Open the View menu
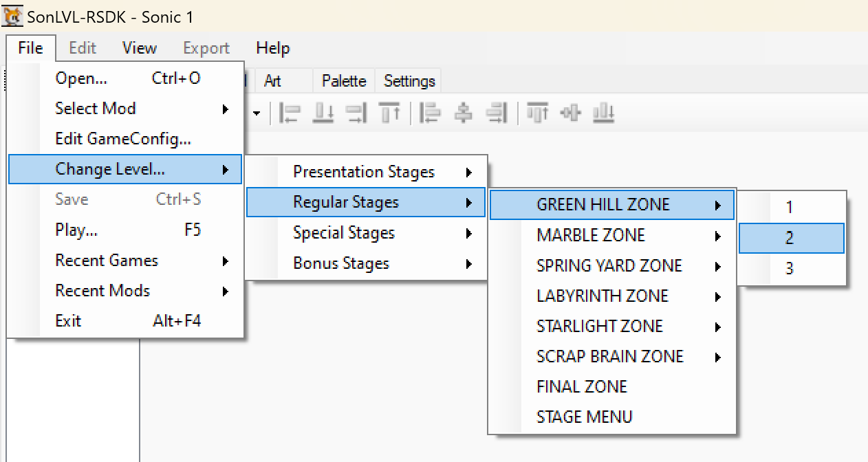The height and width of the screenshot is (462, 868). 139,48
